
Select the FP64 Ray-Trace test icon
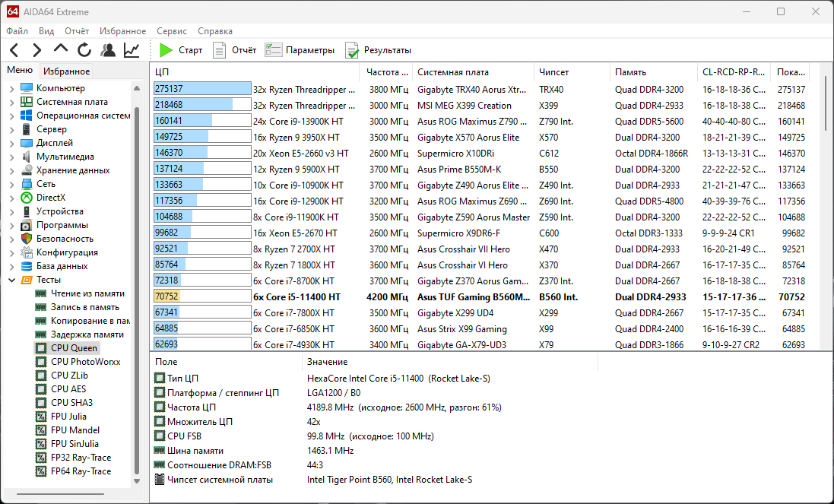pyautogui.click(x=40, y=471)
